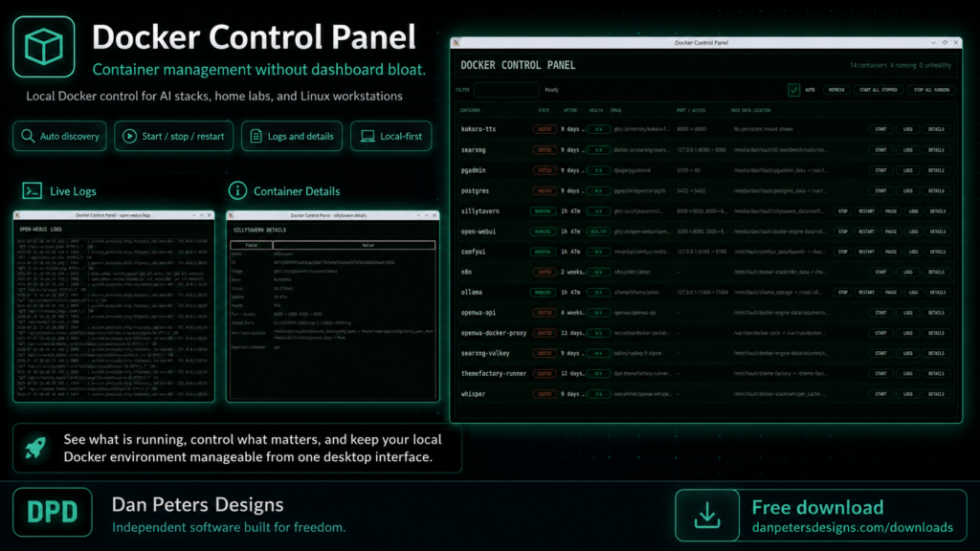The width and height of the screenshot is (980, 551).
Task: Click the HEALTH column header
Action: click(595, 111)
